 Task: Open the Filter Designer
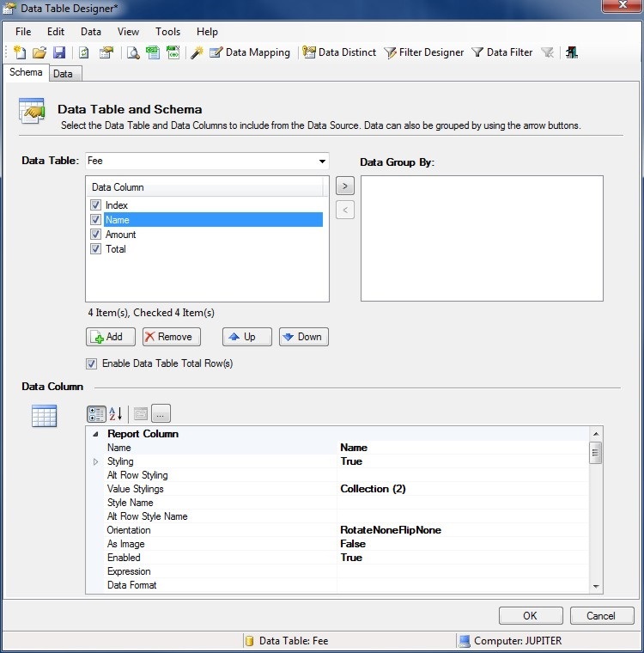[423, 52]
